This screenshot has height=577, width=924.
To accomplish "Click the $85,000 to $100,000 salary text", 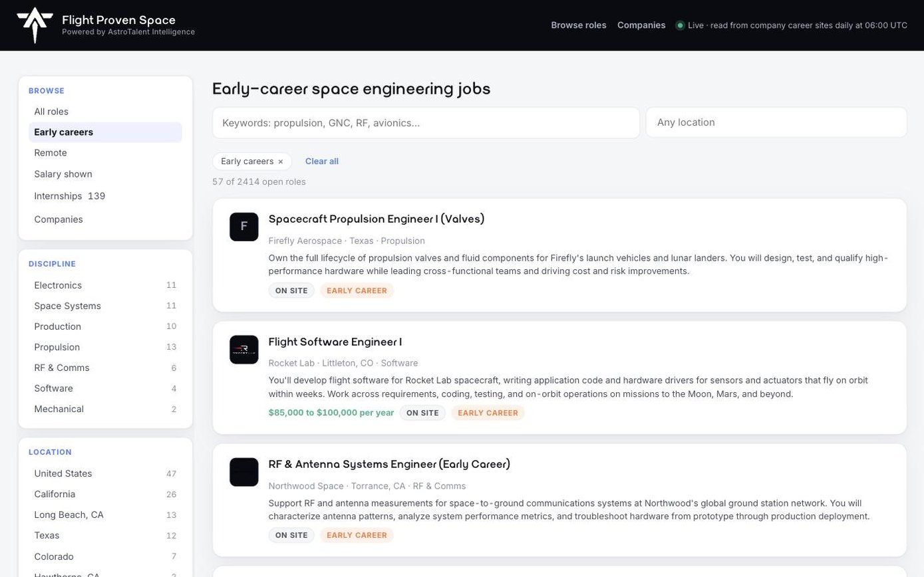I will coord(331,413).
